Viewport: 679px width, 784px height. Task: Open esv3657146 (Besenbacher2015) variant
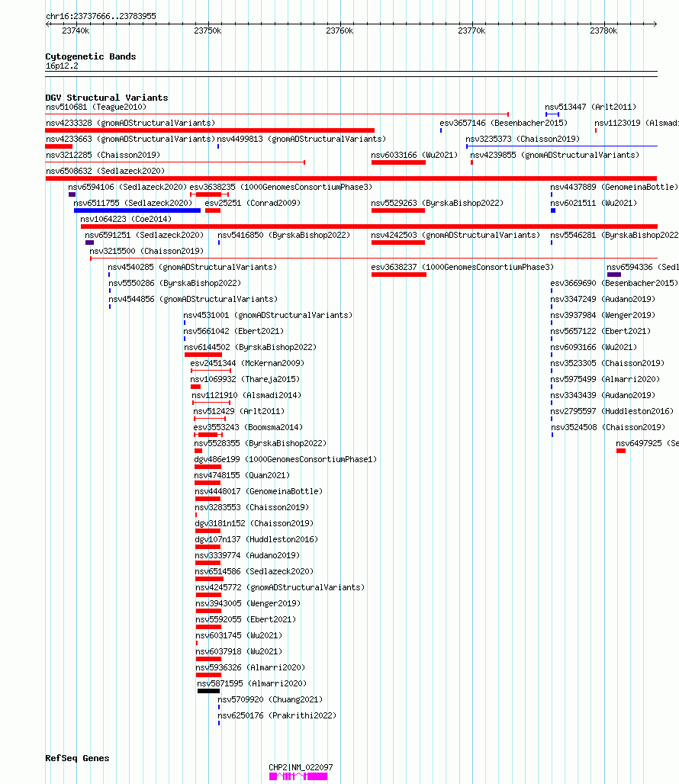[504, 123]
